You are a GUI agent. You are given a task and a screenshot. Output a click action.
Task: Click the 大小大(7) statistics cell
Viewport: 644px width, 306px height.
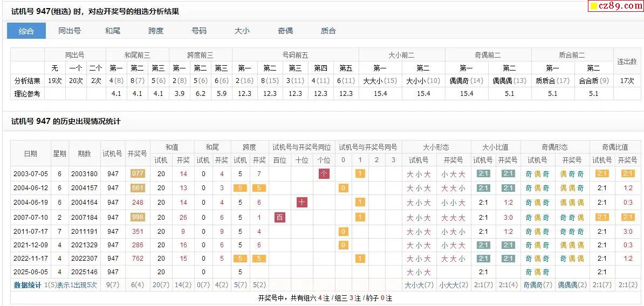coord(419,285)
